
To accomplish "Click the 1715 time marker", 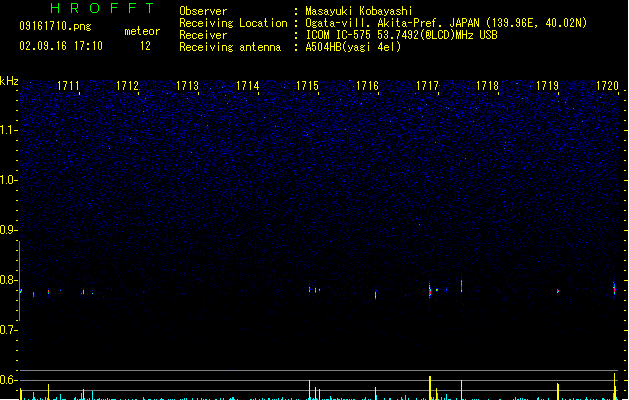I will [307, 86].
